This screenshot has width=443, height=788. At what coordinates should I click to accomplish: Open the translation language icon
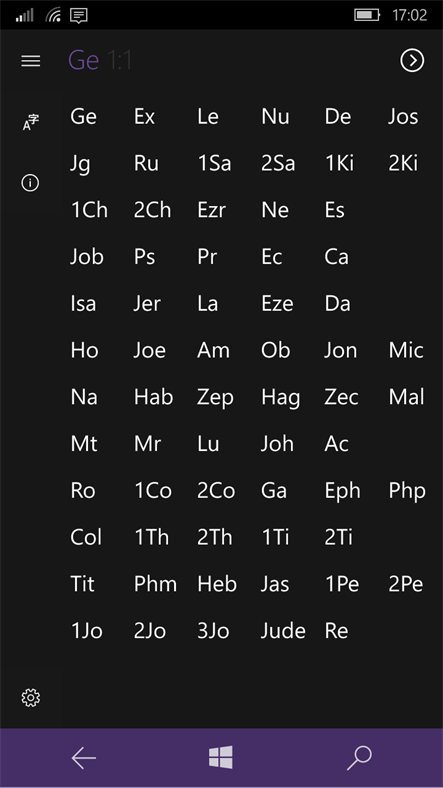pyautogui.click(x=31, y=122)
